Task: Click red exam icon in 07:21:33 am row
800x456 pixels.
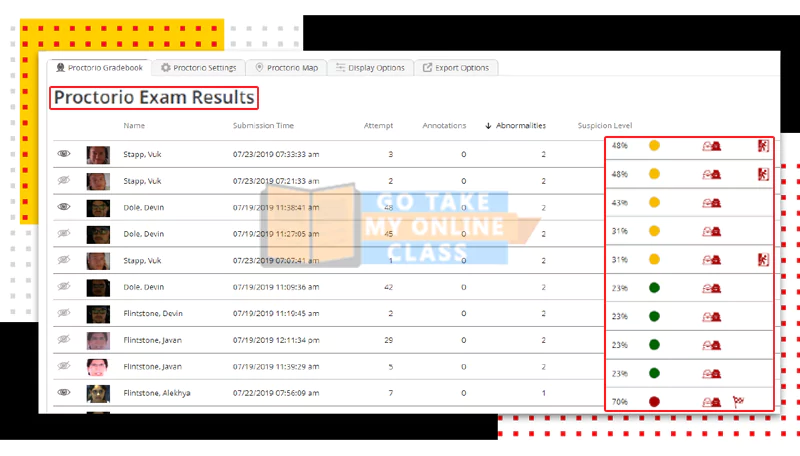Action: pyautogui.click(x=712, y=174)
